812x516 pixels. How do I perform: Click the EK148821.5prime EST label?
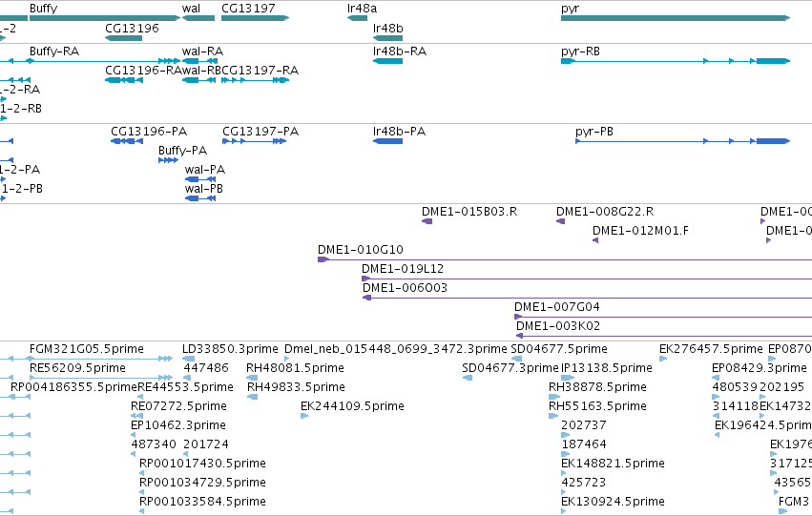(614, 464)
